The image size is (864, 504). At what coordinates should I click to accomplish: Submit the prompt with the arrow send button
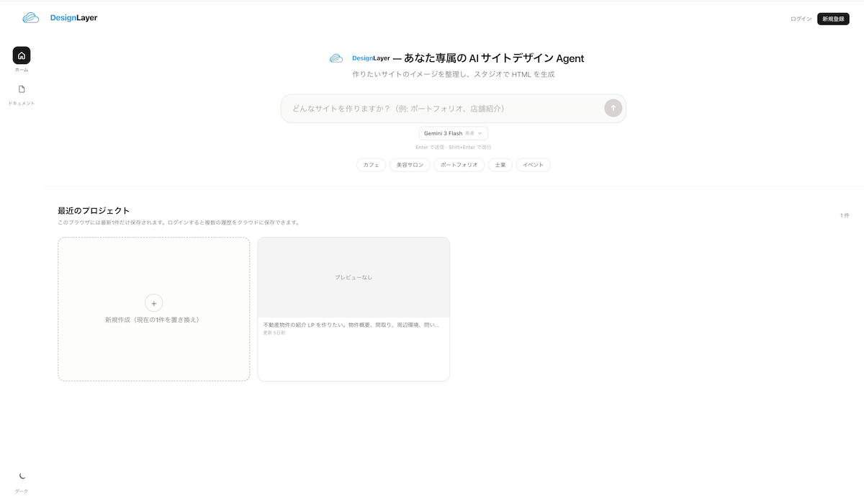613,108
